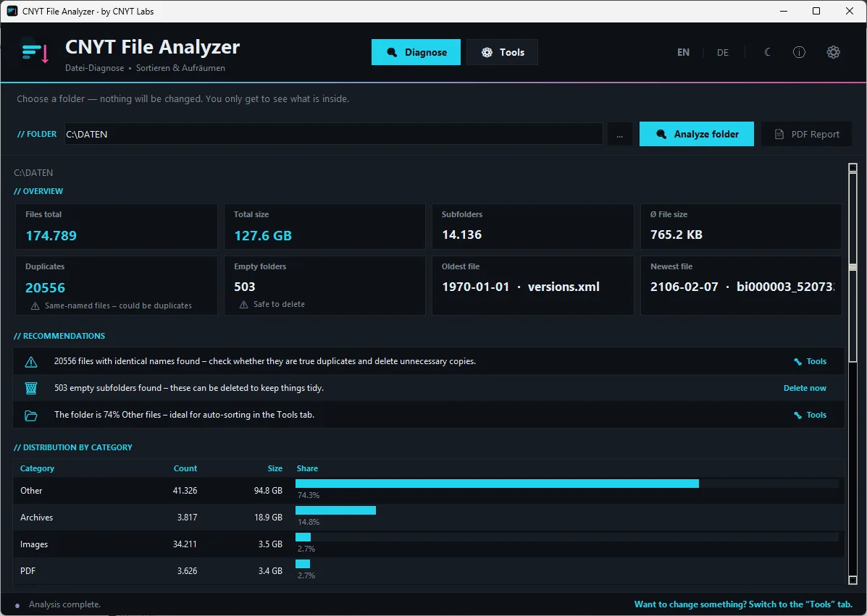The height and width of the screenshot is (616, 867).
Task: Click the average file size 765.2 KB
Action: pyautogui.click(x=677, y=235)
